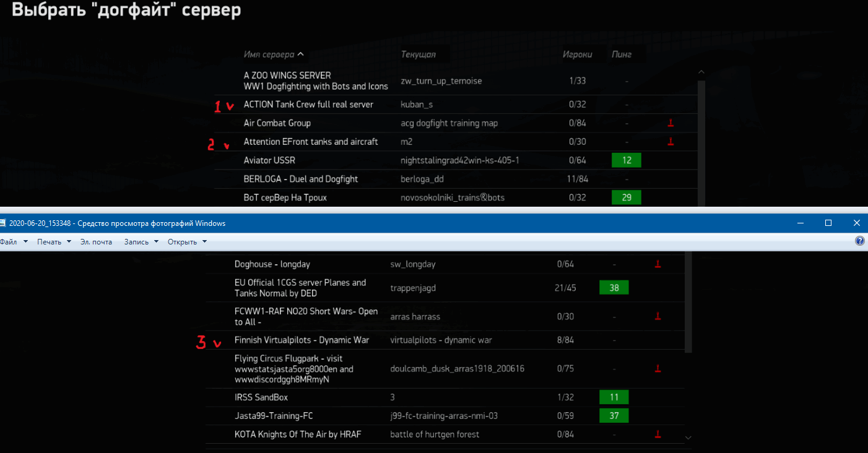
Task: Click the upper server list scrollbar thumb
Action: coord(701,143)
